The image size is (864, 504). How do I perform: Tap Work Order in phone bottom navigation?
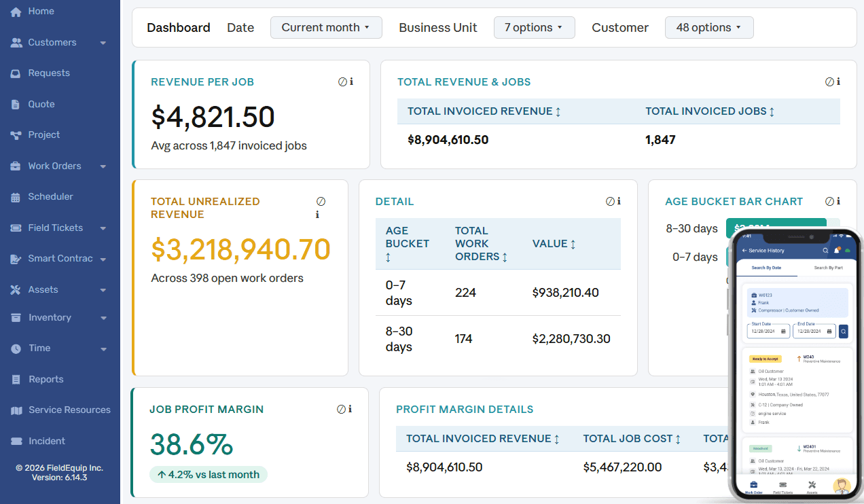[753, 487]
